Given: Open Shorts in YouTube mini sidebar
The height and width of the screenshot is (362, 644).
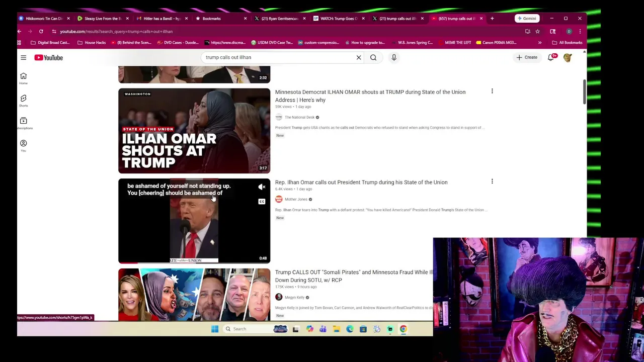Looking at the screenshot, I should 23,101.
